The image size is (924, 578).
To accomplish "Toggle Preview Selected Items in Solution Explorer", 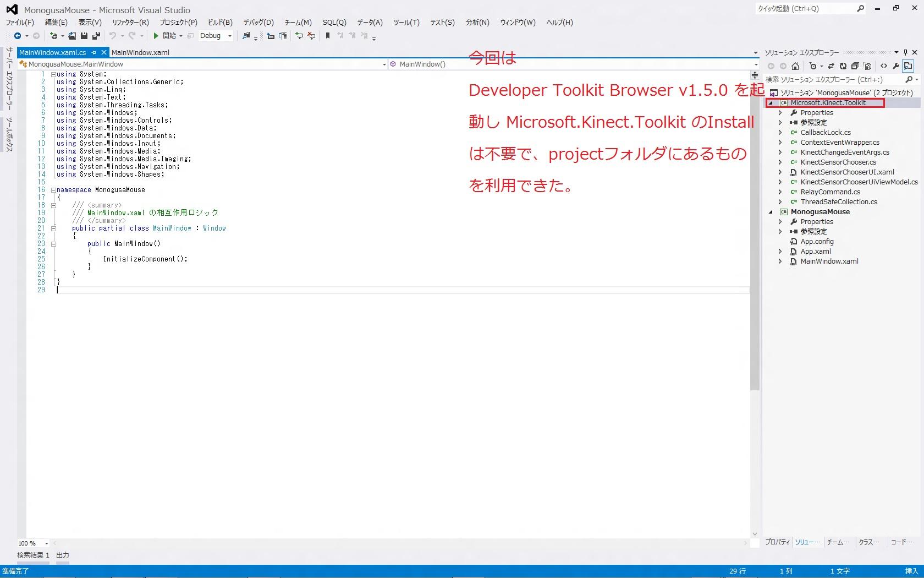I will click(908, 66).
